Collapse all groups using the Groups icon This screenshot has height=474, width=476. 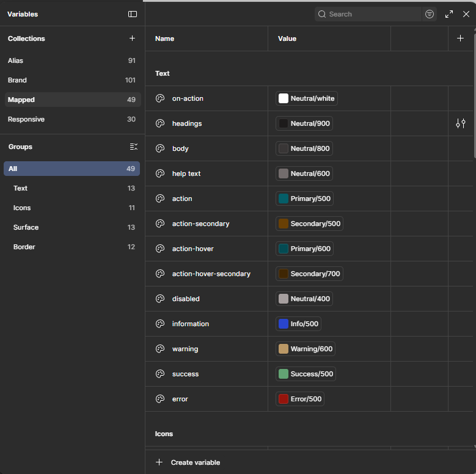(x=134, y=147)
